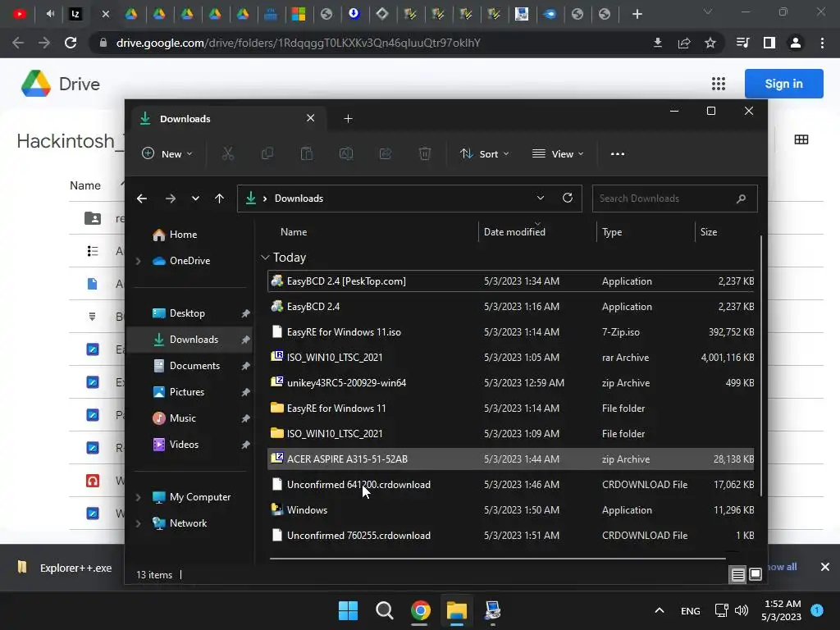Screen dimensions: 840x630
Task: Bookmark this page with the star icon
Action: (x=710, y=43)
